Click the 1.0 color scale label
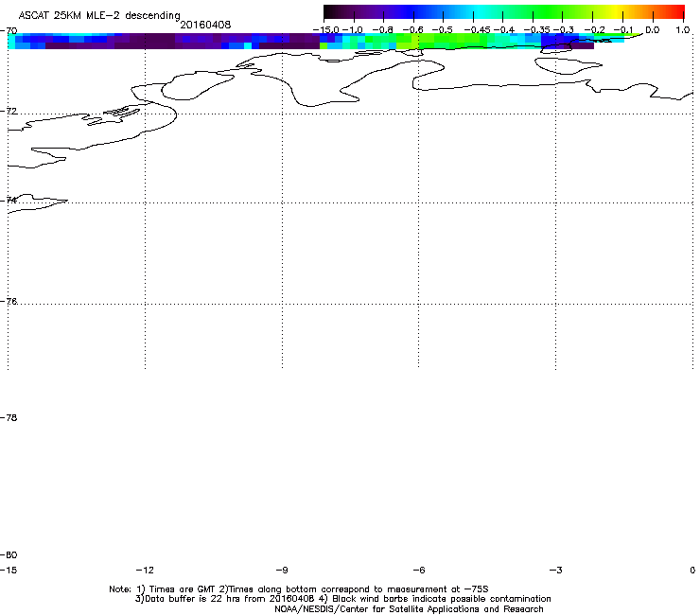 [x=682, y=30]
